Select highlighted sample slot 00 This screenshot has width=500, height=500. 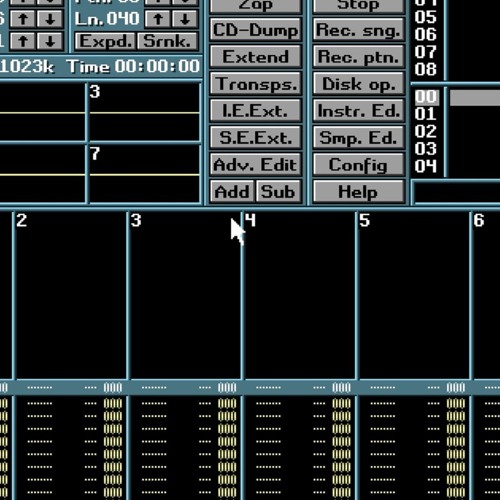click(426, 97)
